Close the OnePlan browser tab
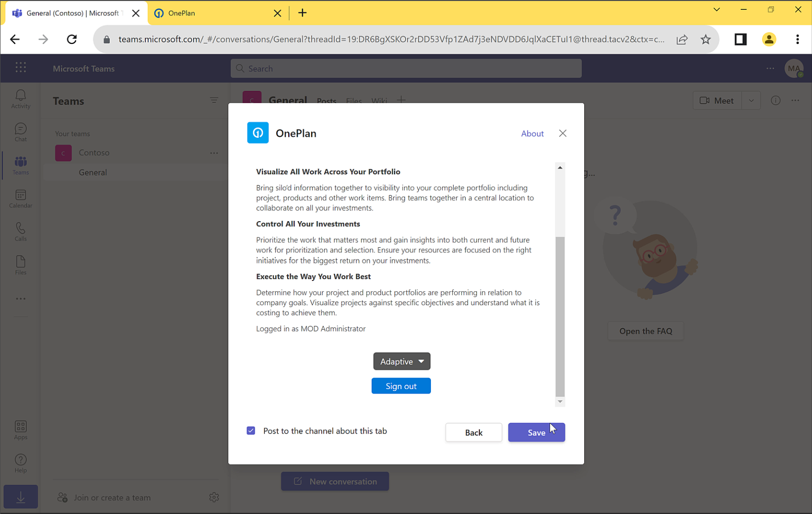 click(x=277, y=13)
